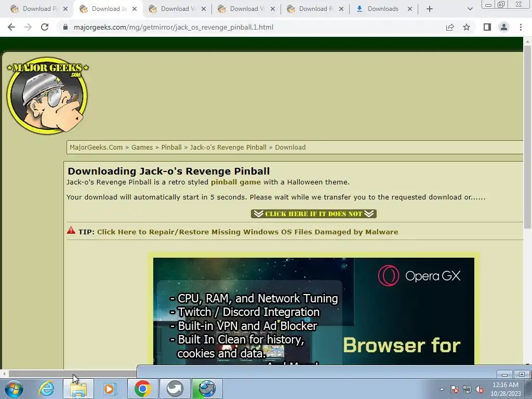This screenshot has width=532, height=399.
Task: Close the third Download tab
Action: click(204, 9)
